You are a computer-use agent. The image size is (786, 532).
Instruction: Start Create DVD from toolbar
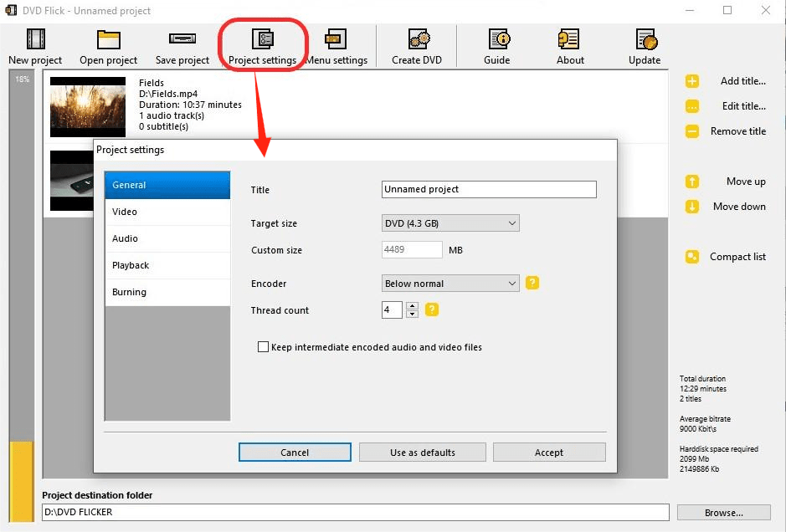click(x=417, y=39)
